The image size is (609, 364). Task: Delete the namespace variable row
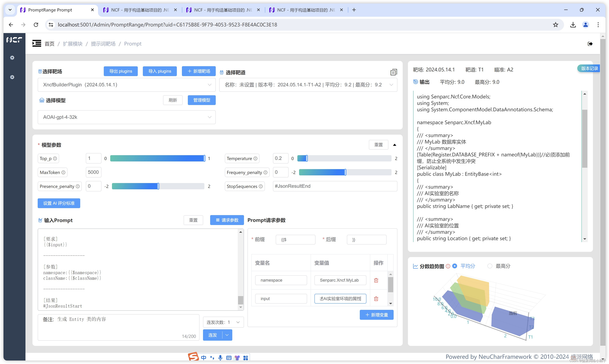[x=376, y=280]
